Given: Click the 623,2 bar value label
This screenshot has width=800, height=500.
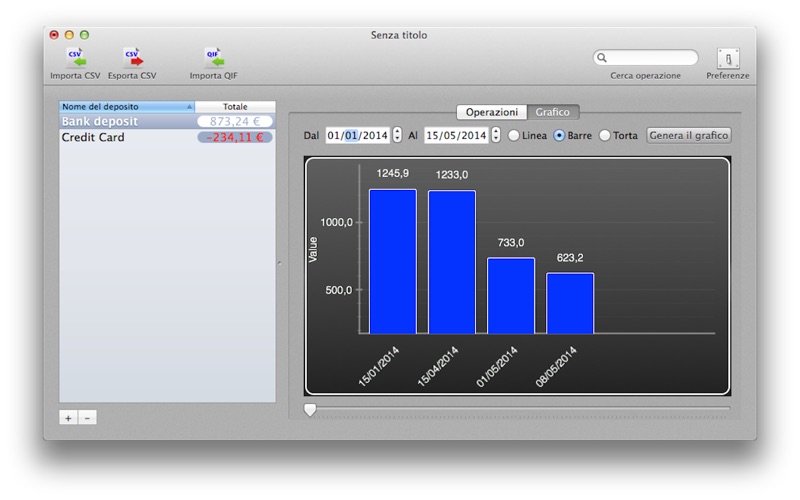Looking at the screenshot, I should pos(570,258).
